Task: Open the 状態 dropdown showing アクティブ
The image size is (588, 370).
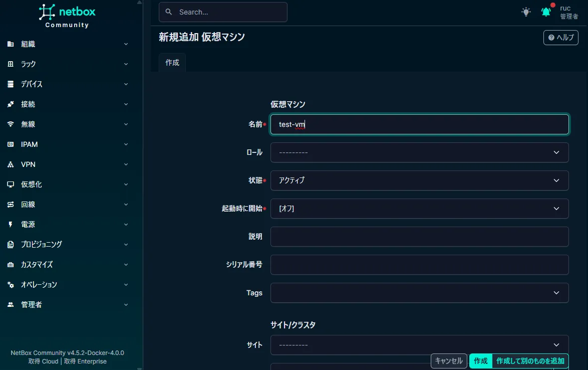Action: tap(419, 180)
